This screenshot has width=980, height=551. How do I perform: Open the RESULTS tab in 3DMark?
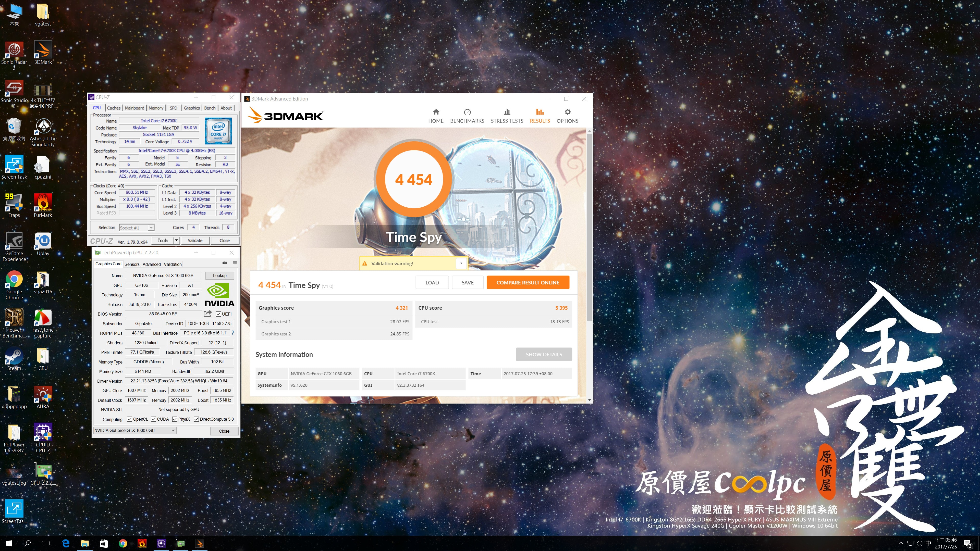pyautogui.click(x=540, y=116)
